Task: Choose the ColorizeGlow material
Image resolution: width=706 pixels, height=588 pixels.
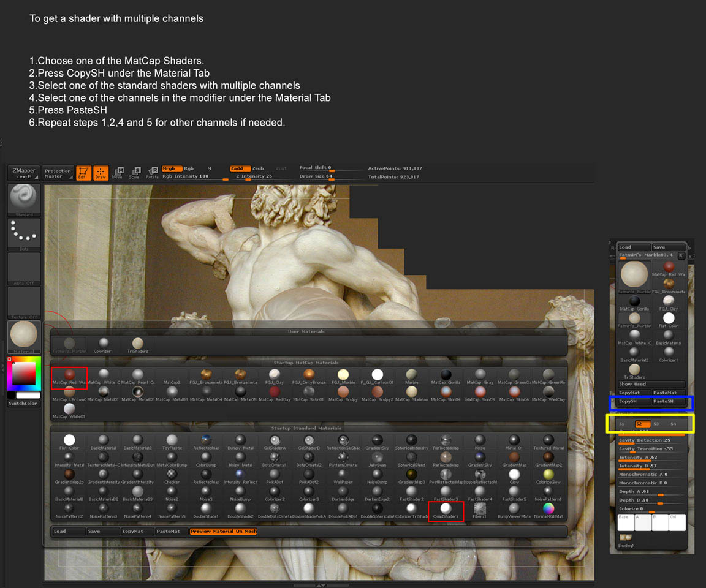Action: pos(548,477)
